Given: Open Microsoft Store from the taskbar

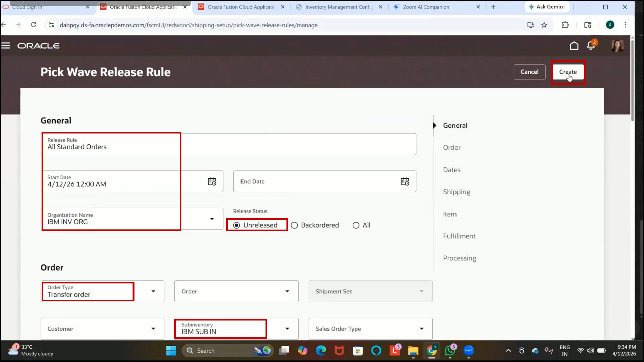Looking at the screenshot, I should click(358, 351).
